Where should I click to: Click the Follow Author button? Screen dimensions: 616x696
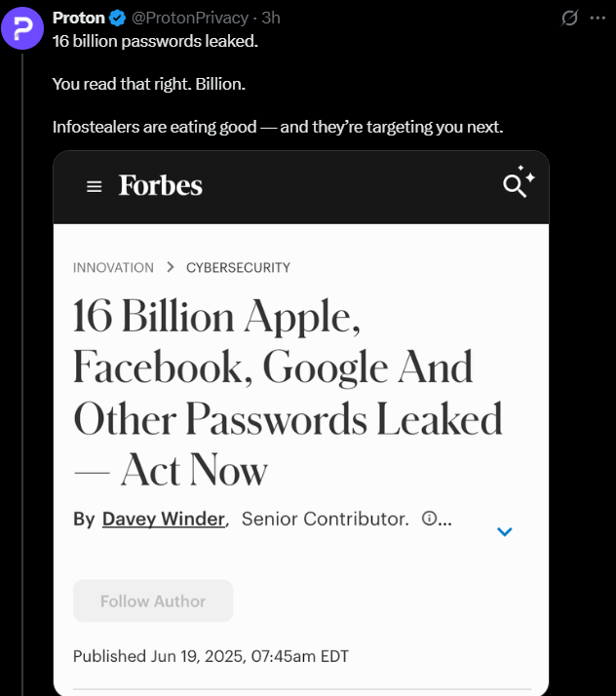tap(153, 601)
